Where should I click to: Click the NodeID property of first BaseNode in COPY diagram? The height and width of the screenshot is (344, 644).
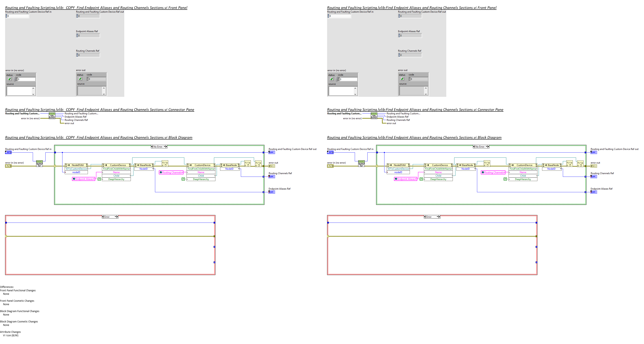[x=144, y=169]
